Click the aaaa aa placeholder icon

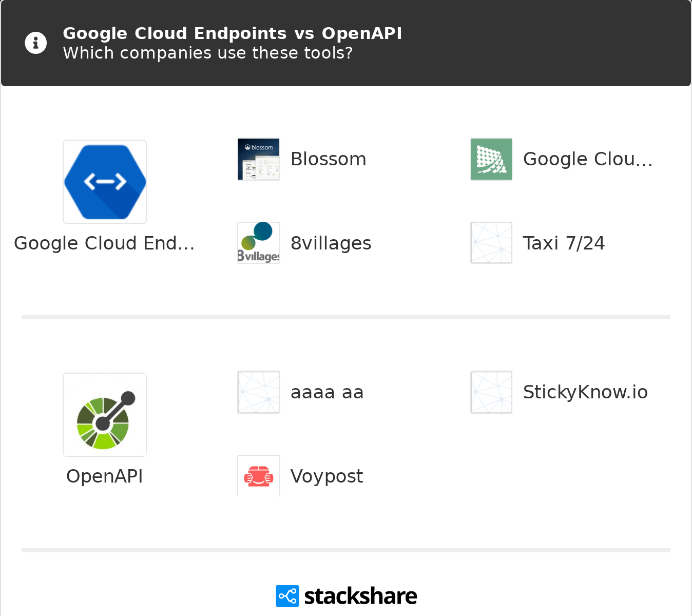click(x=259, y=392)
